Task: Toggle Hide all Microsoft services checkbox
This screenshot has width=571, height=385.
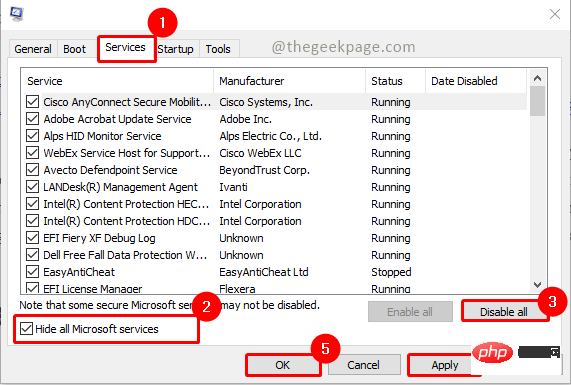Action: 26,329
